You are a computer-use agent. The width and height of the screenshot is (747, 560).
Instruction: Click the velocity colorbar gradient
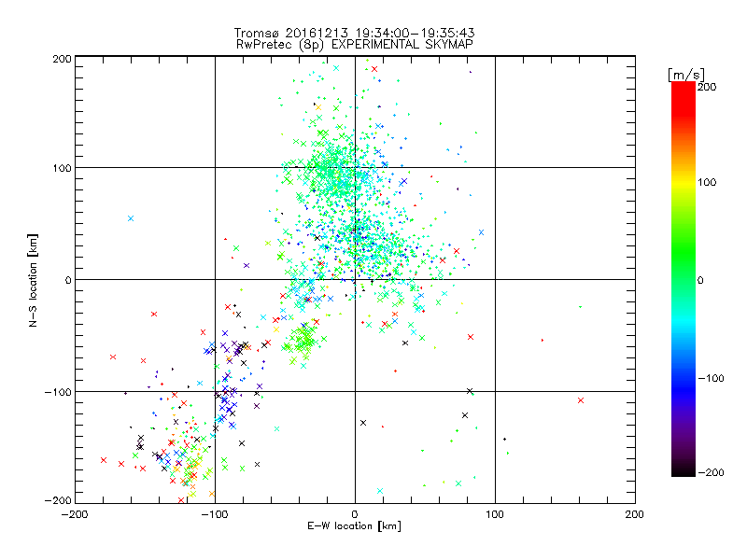[x=684, y=279]
